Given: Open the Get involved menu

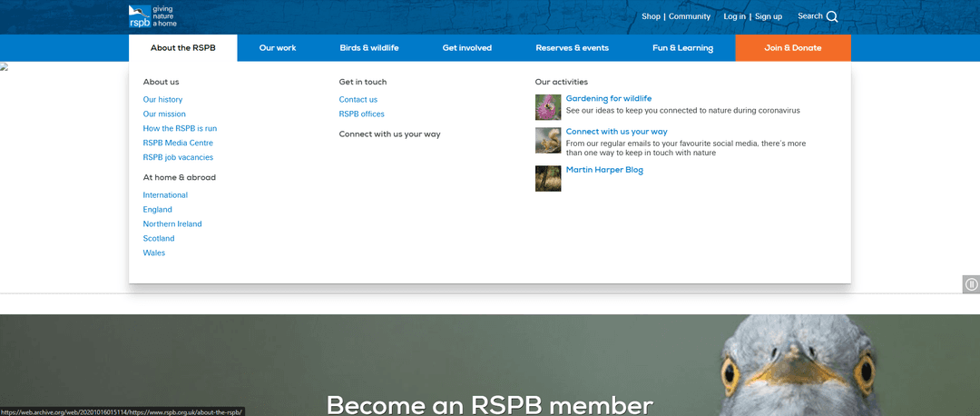Looking at the screenshot, I should (x=467, y=47).
